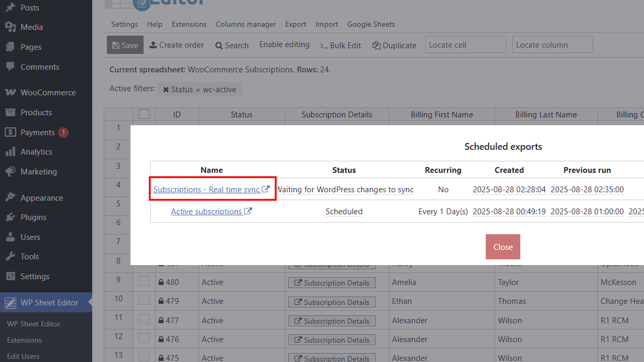644x362 pixels.
Task: Check the checkbox for row 9
Action: [x=144, y=281]
